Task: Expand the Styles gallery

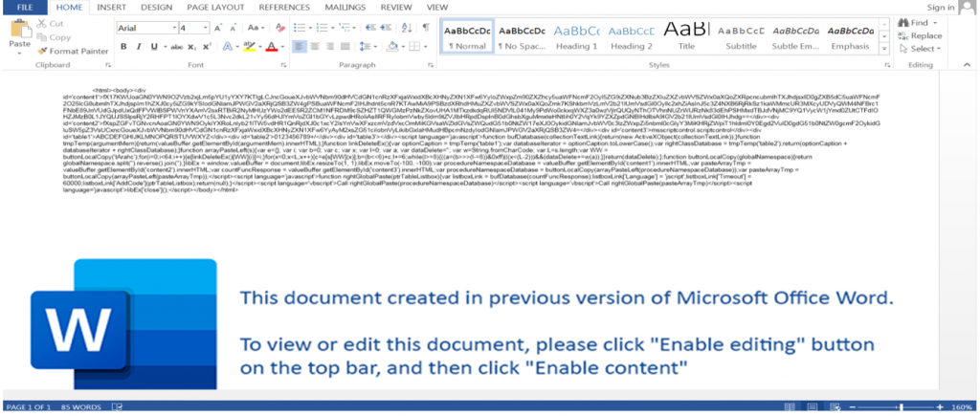Action: click(x=884, y=48)
